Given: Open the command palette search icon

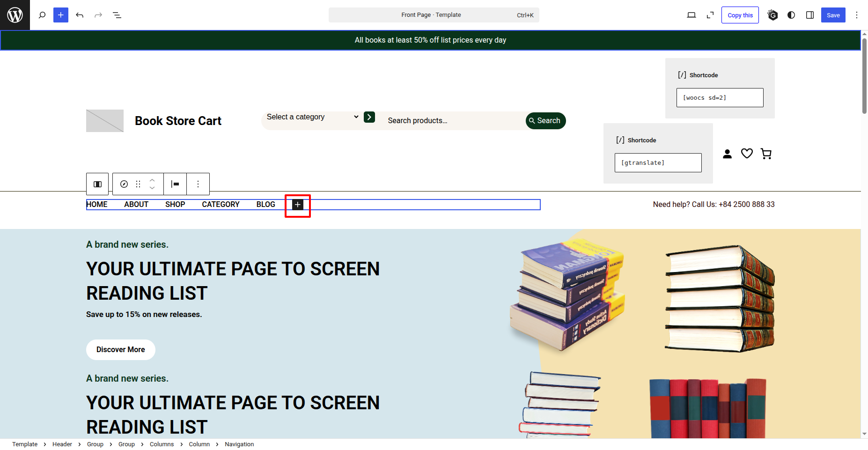Looking at the screenshot, I should 42,15.
